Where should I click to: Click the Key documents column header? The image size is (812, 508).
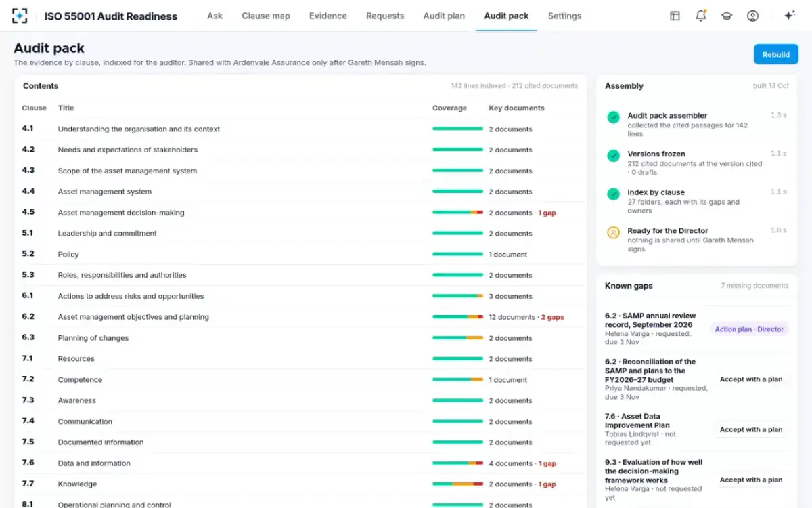click(x=516, y=108)
